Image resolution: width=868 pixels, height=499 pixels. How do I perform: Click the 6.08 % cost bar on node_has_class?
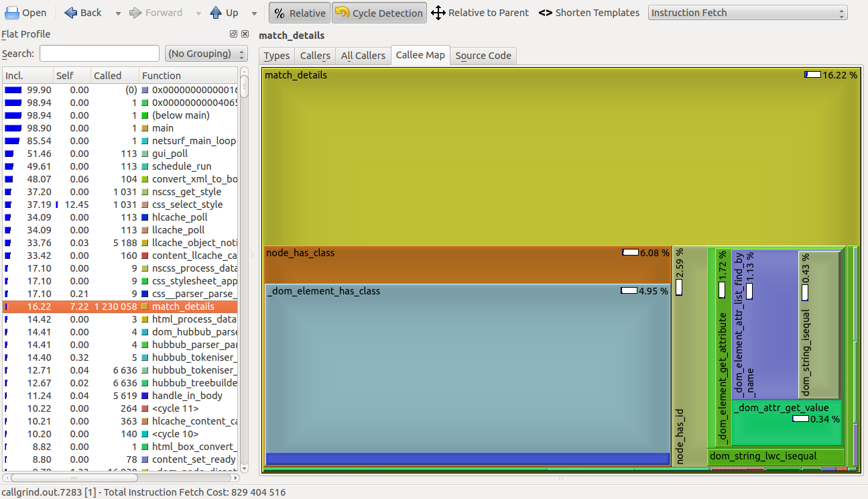pos(630,253)
